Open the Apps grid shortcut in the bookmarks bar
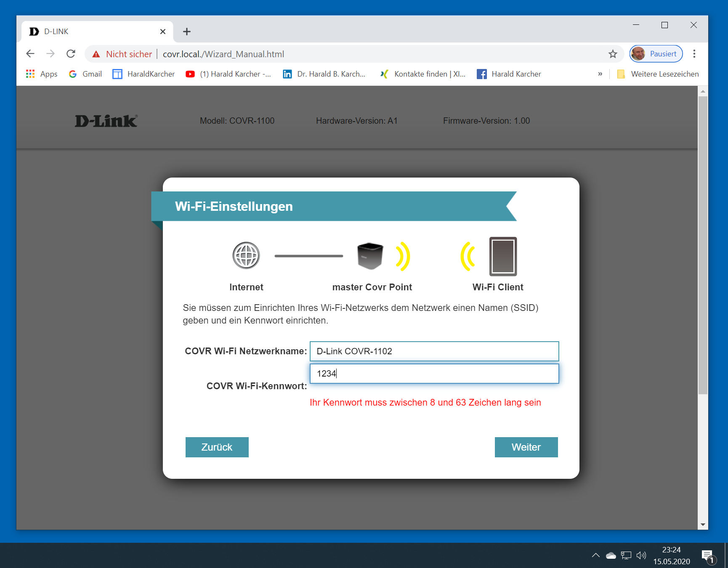This screenshot has width=728, height=568. click(42, 74)
